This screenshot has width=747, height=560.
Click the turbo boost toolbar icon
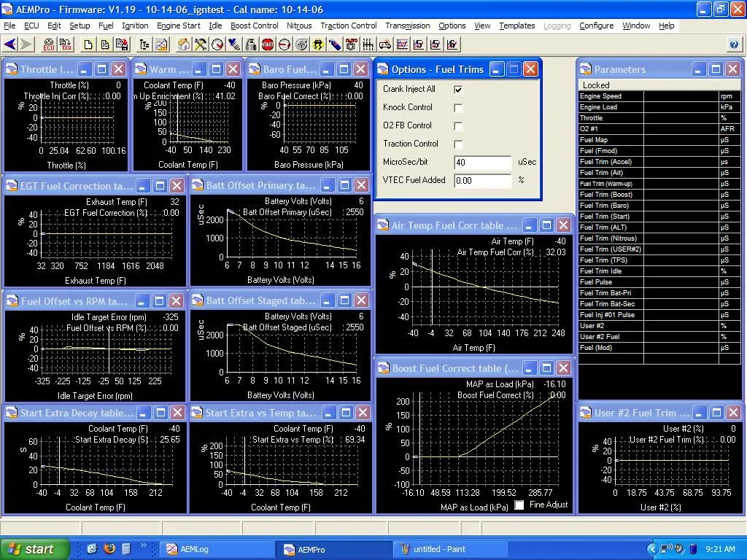(x=301, y=44)
